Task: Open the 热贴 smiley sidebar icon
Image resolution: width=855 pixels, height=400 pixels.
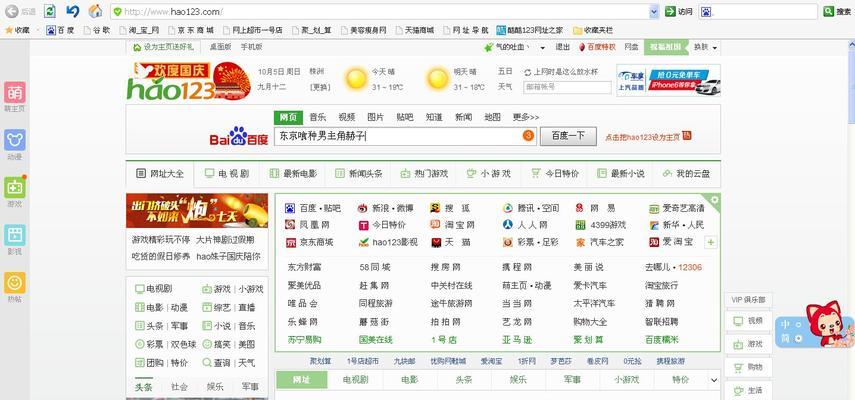Action: click(15, 282)
